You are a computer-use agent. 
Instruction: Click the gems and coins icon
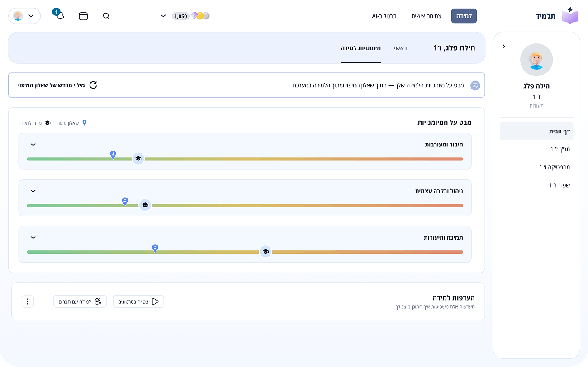pos(200,16)
